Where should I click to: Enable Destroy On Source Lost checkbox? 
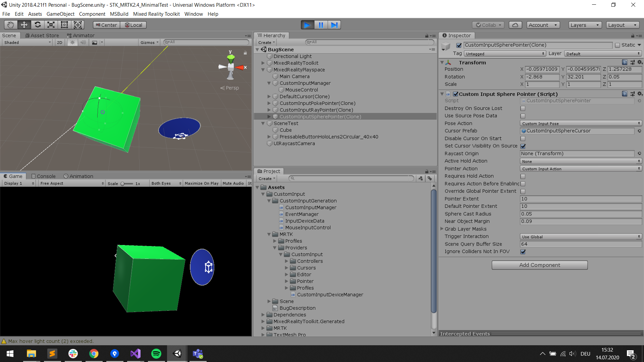coord(523,108)
